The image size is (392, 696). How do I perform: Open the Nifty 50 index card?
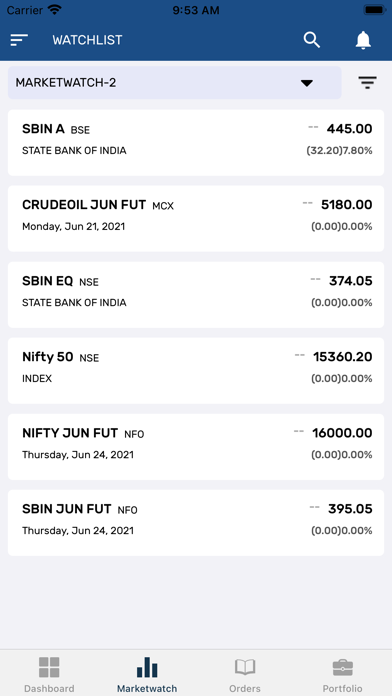click(x=196, y=371)
